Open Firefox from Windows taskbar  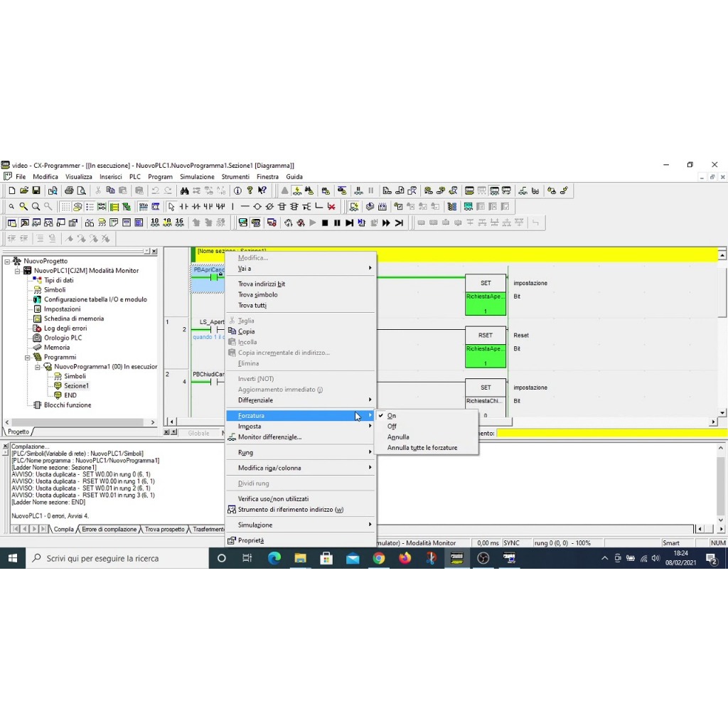pos(405,558)
